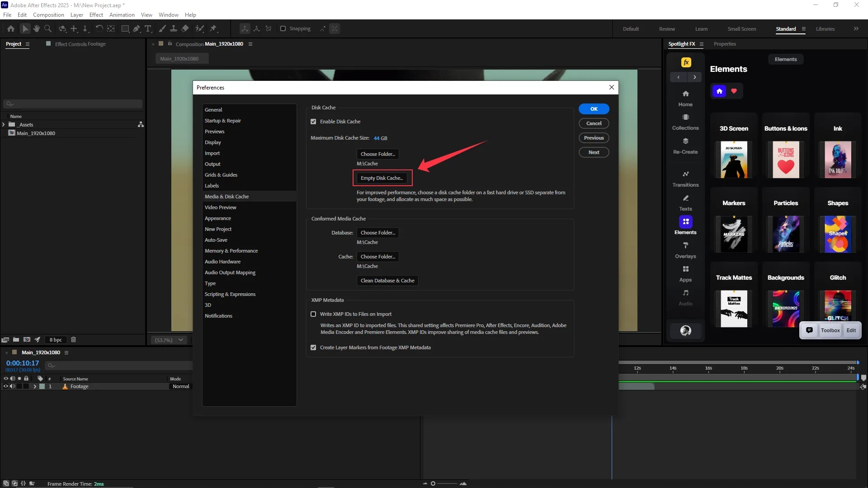This screenshot has height=488, width=868.
Task: Open the Standard workspace menu
Action: click(804, 29)
